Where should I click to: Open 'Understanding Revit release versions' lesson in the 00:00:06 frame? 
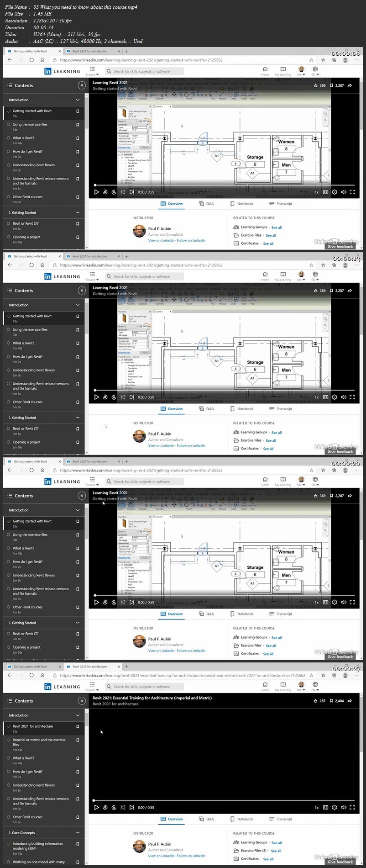click(x=41, y=181)
